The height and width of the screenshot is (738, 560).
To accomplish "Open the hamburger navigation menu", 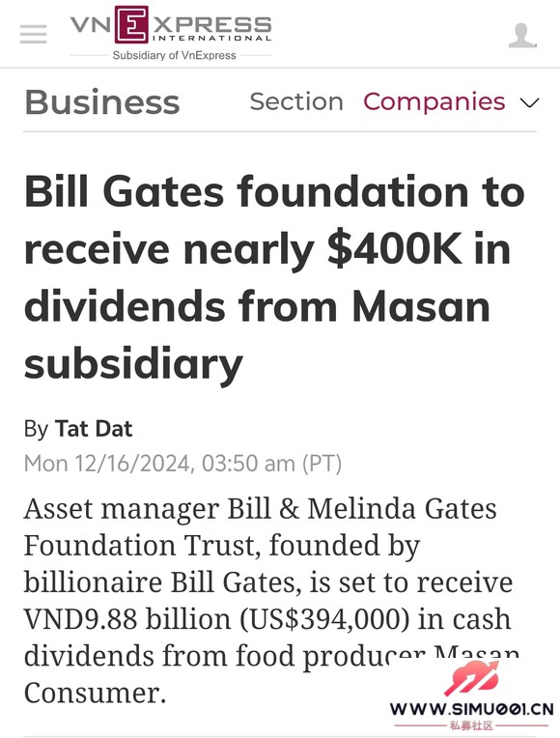I will [34, 35].
